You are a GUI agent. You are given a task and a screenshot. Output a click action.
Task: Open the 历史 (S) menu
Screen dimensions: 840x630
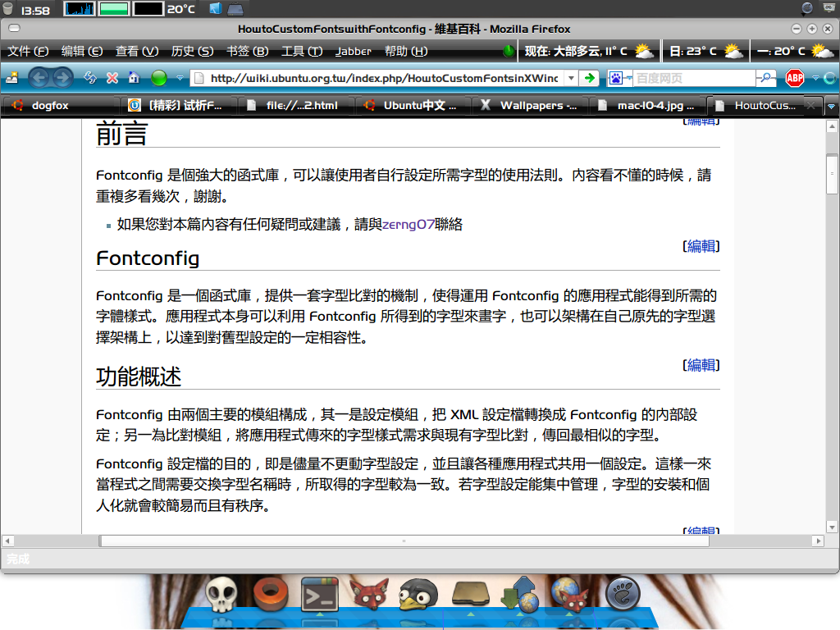click(x=192, y=52)
